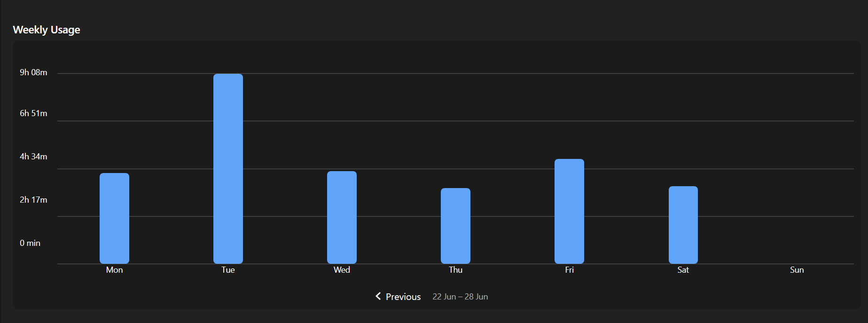Viewport: 868px width, 323px height.
Task: Select the Friday usage bar
Action: coord(569,211)
